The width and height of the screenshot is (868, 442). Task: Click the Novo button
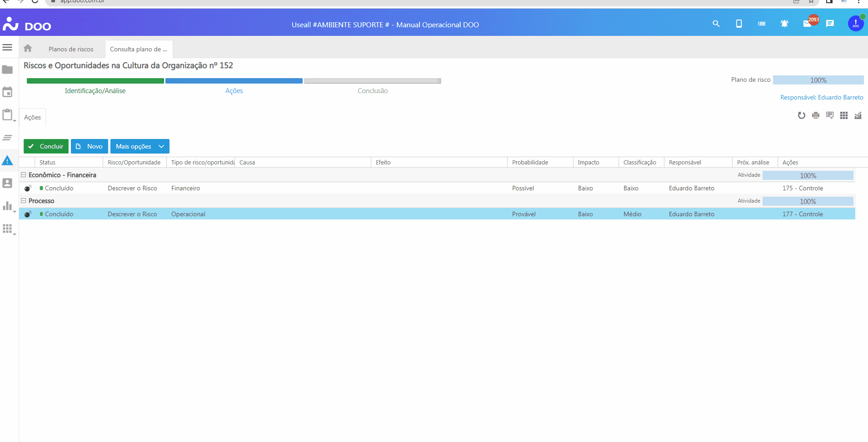click(x=90, y=146)
